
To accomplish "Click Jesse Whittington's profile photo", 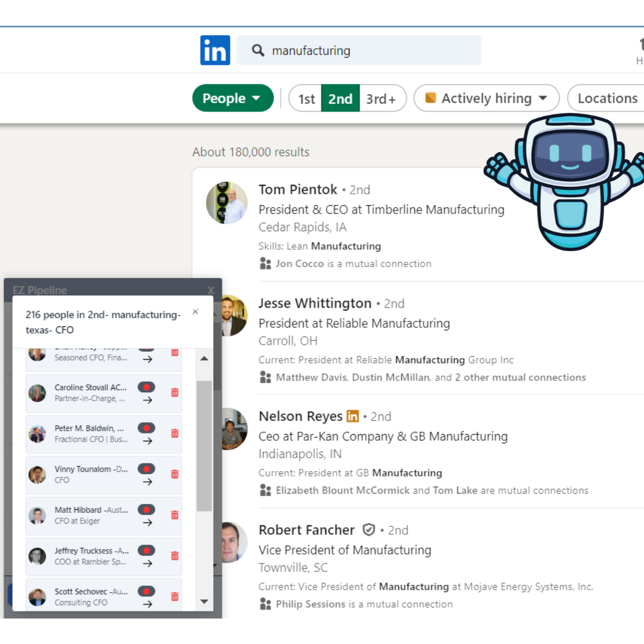I will click(x=234, y=315).
